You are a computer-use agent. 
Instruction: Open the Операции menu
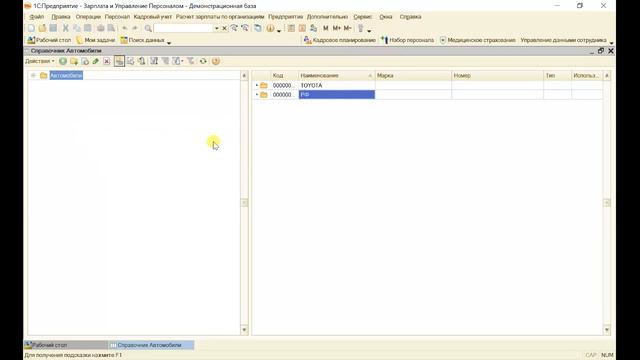tap(88, 17)
